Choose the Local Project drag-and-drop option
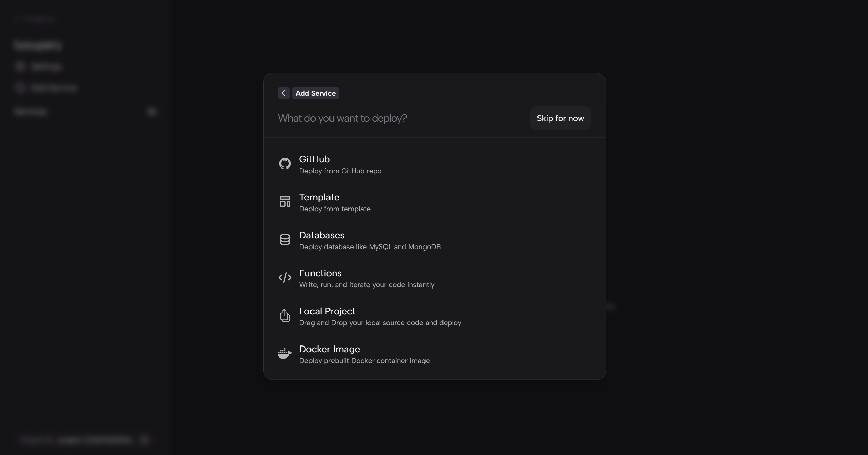 click(x=380, y=316)
